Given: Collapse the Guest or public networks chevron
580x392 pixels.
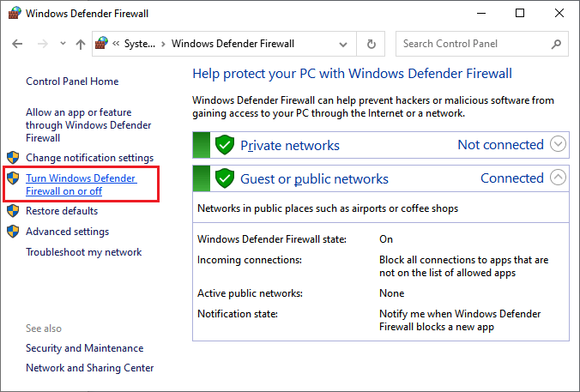Looking at the screenshot, I should point(558,178).
